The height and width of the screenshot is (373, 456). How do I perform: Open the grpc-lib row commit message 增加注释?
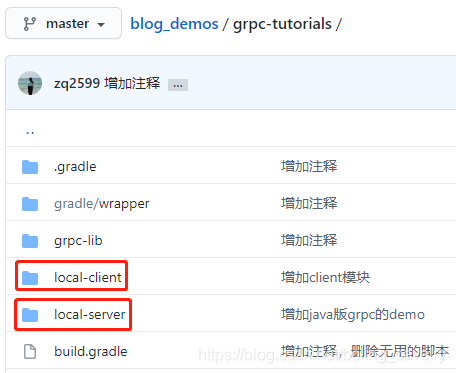(x=309, y=240)
